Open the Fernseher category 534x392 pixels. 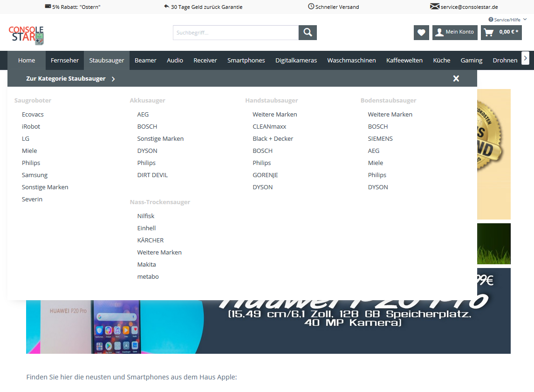point(65,60)
